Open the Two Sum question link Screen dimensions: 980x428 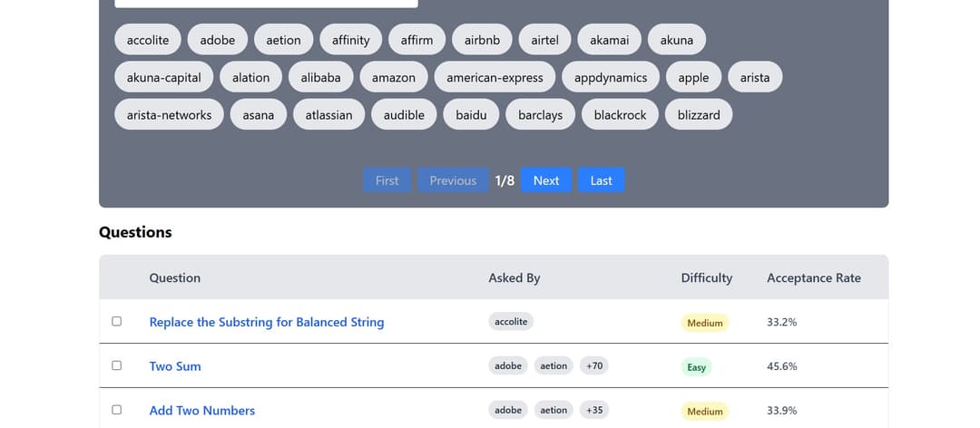(175, 366)
